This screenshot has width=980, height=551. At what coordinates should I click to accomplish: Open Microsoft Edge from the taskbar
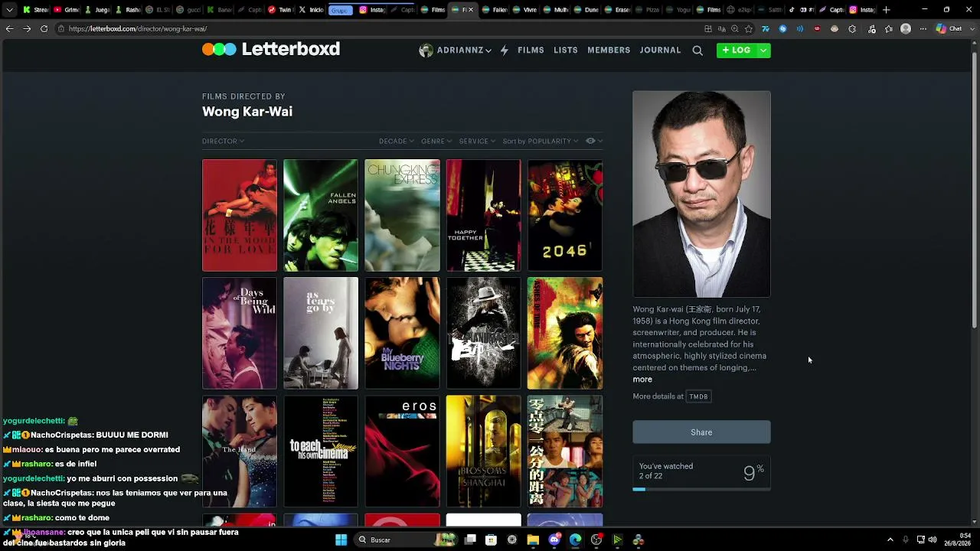(576, 540)
